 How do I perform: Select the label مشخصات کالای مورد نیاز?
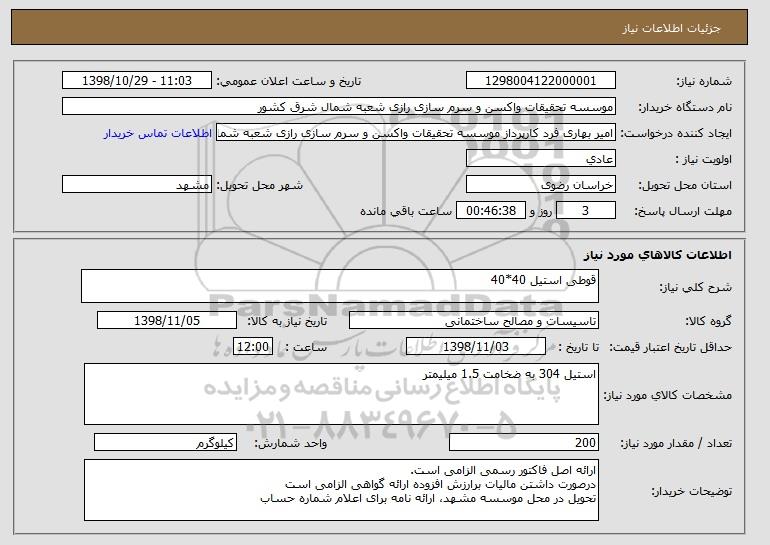click(x=668, y=395)
